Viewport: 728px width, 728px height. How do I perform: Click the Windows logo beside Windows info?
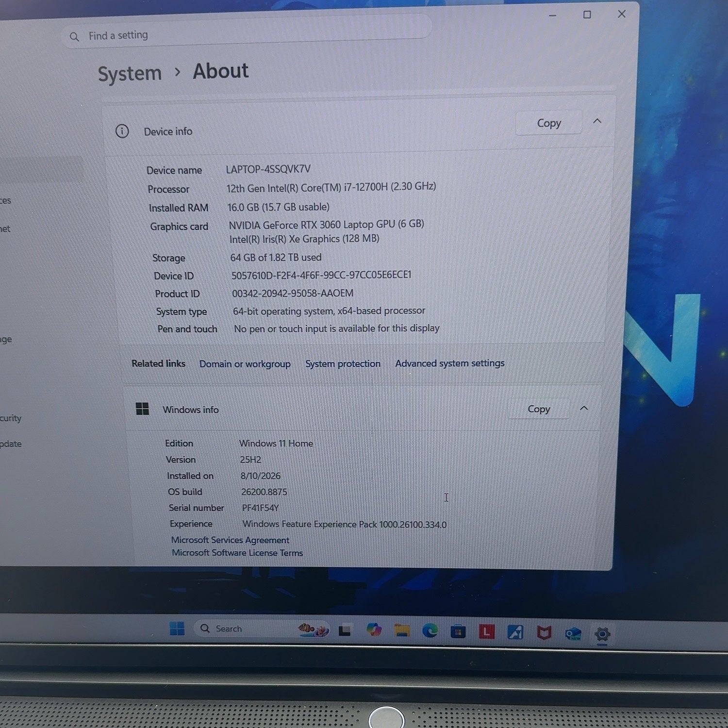pyautogui.click(x=142, y=409)
